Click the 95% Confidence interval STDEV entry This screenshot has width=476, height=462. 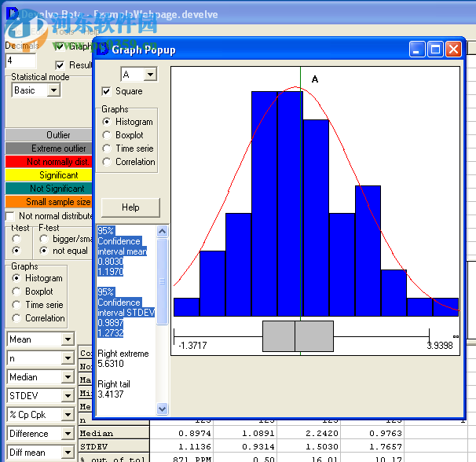click(126, 313)
